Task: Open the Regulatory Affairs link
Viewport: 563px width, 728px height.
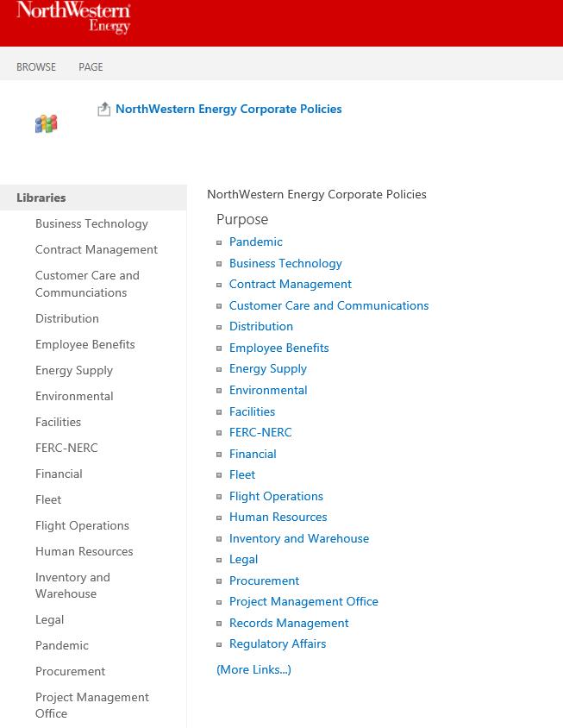Action: [x=278, y=643]
